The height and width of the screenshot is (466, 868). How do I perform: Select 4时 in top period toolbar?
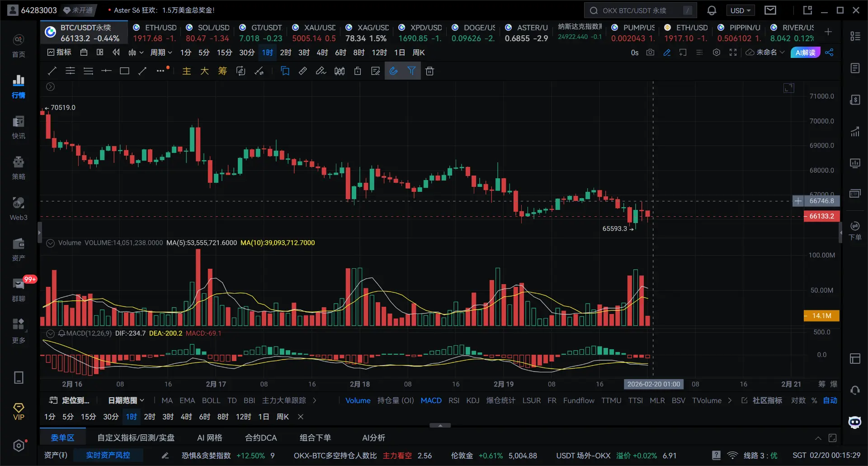(x=322, y=52)
